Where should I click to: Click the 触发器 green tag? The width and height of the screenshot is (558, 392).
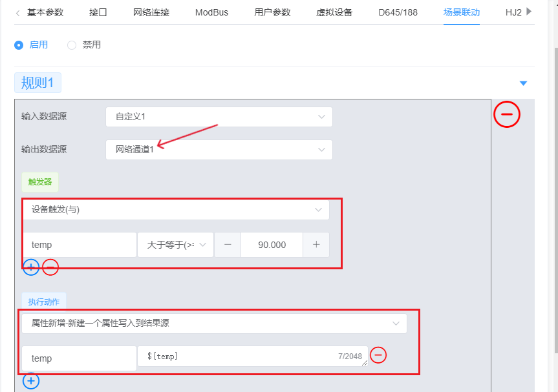pyautogui.click(x=40, y=182)
